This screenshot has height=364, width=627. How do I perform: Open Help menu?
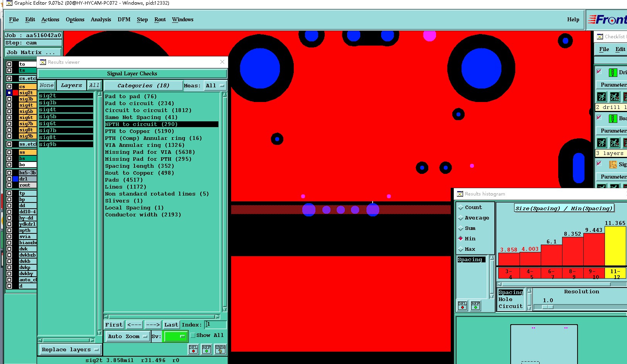tap(573, 20)
